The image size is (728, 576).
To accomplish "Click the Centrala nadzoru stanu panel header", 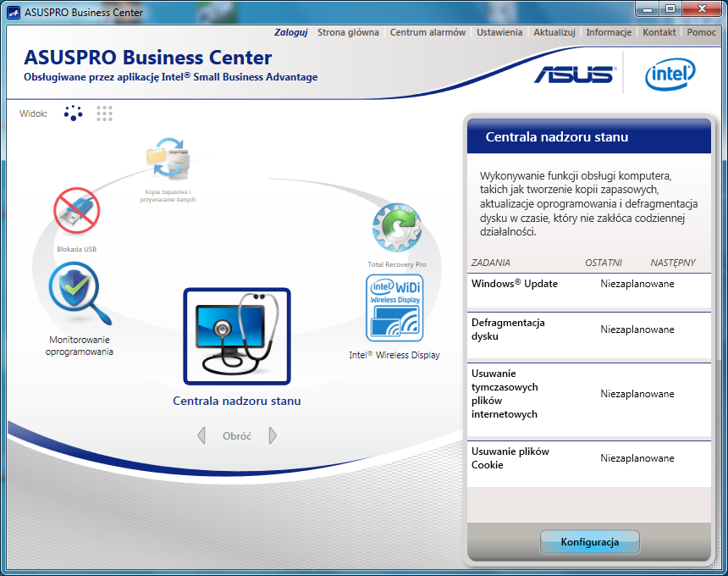I will coord(589,136).
